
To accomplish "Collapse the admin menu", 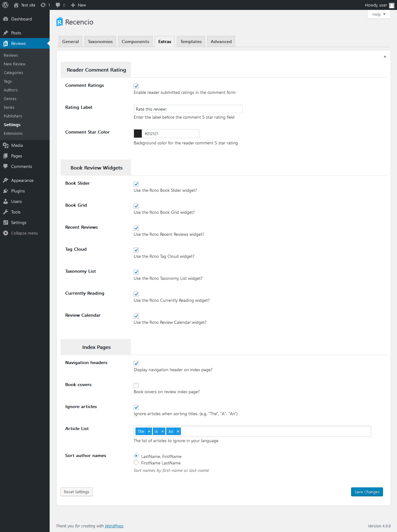I will 20,233.
